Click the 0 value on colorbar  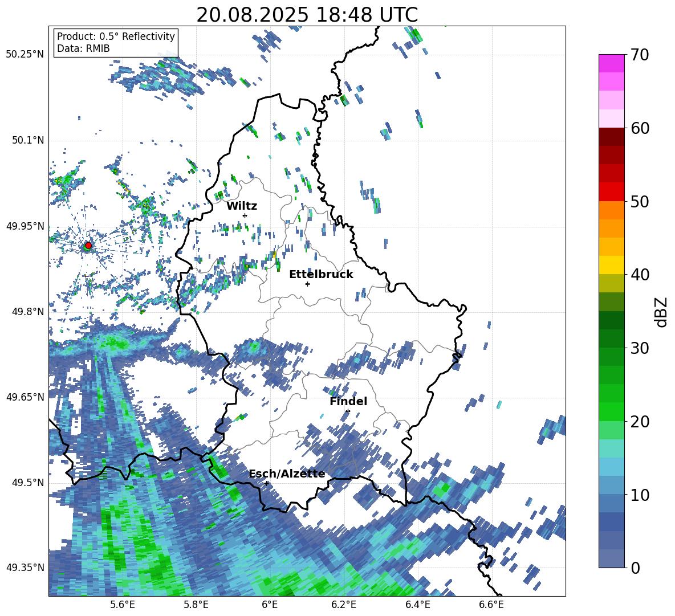[x=636, y=568]
